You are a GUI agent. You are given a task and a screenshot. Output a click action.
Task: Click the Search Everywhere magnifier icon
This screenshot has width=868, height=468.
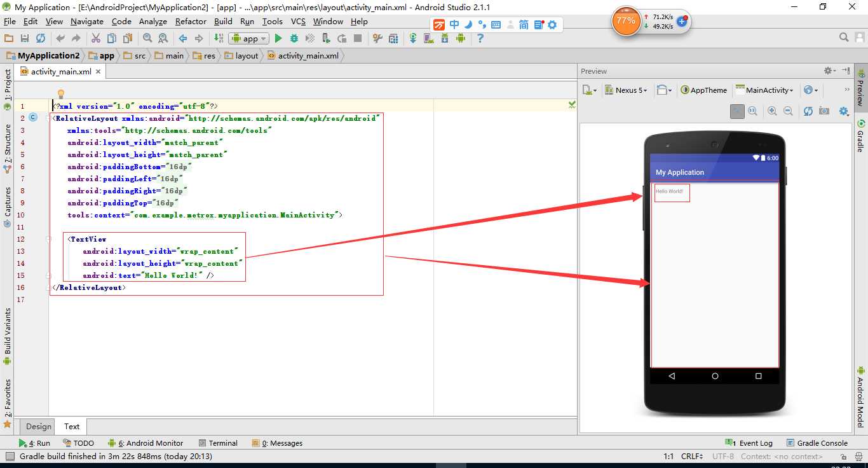[x=844, y=38]
